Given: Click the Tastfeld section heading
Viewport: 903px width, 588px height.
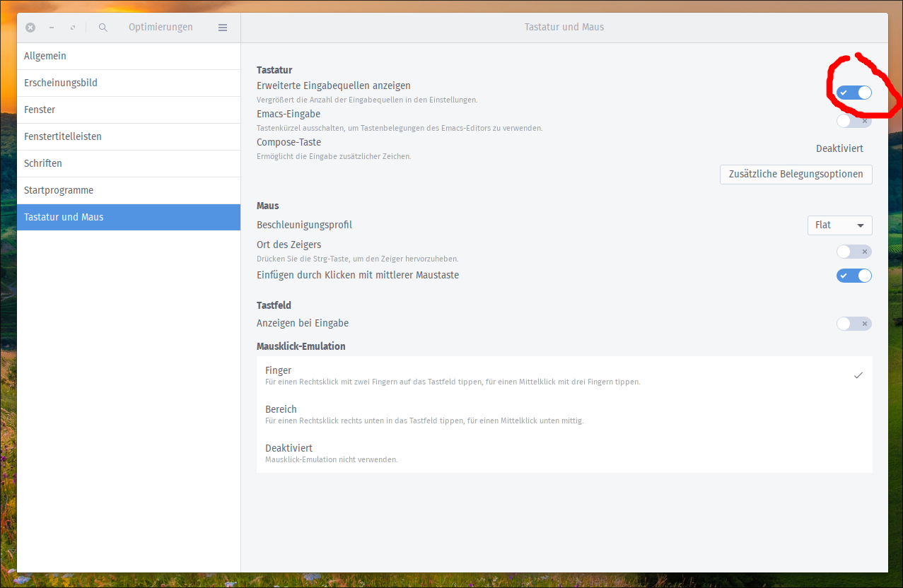Looking at the screenshot, I should [x=274, y=305].
